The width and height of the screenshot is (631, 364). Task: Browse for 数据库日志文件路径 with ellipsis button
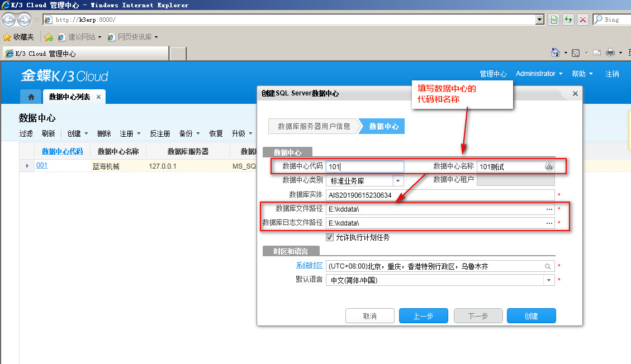[549, 223]
